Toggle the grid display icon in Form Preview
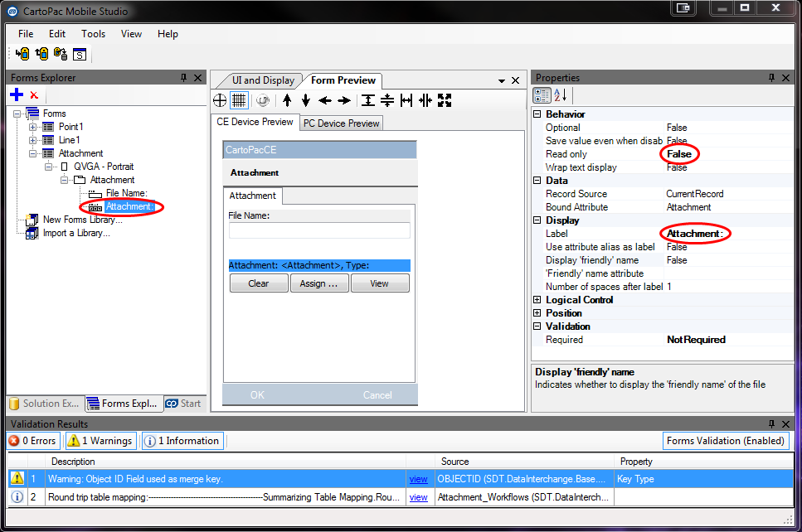Image resolution: width=802 pixels, height=532 pixels. 239,100
